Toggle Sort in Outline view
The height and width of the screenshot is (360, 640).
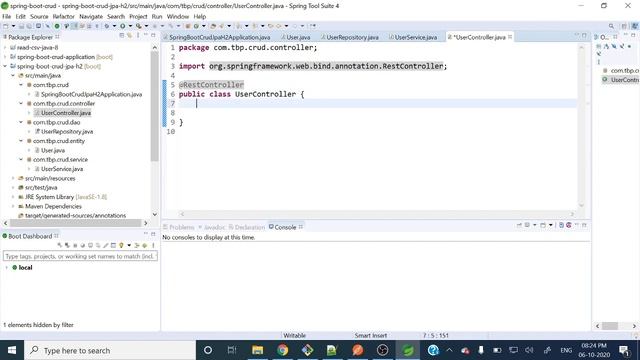[606, 47]
